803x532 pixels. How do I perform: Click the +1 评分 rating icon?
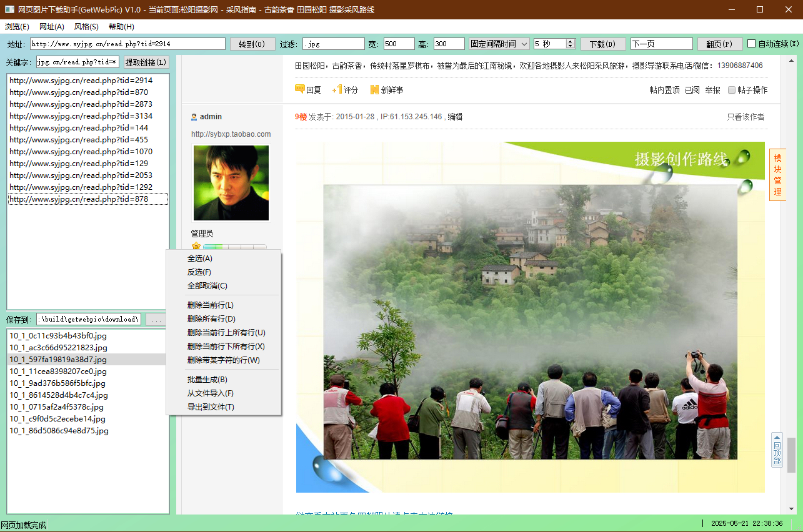point(337,89)
